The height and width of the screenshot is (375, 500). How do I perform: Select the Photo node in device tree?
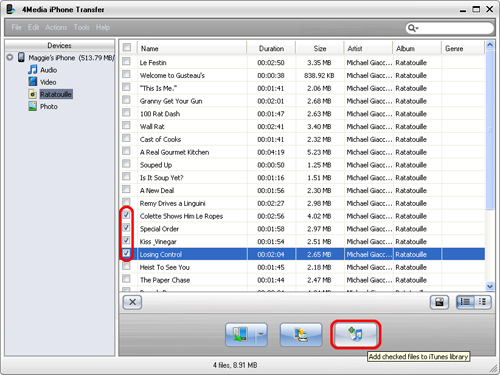49,107
